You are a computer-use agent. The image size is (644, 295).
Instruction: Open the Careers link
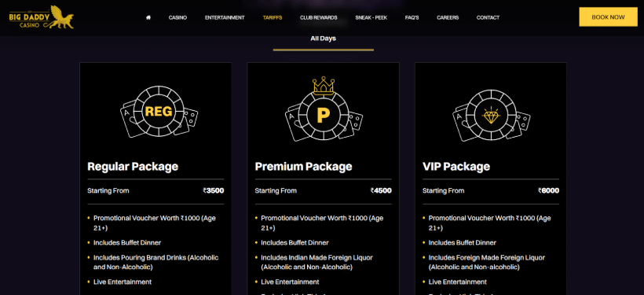tap(448, 17)
